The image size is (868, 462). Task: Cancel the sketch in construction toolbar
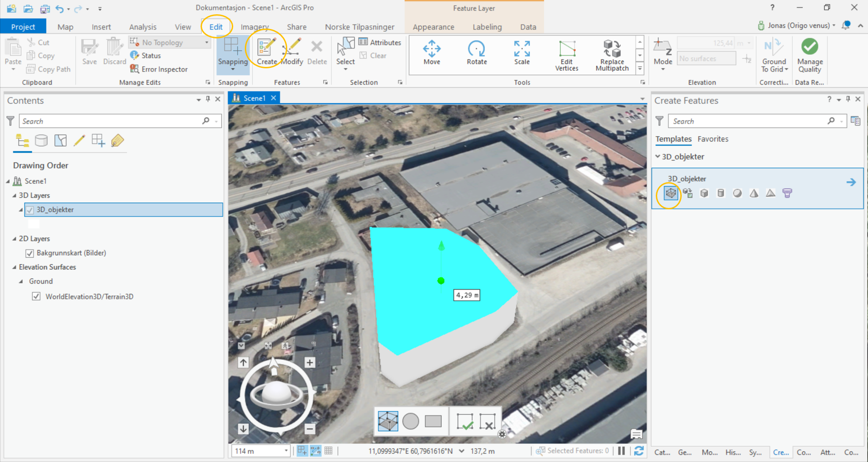click(x=487, y=421)
